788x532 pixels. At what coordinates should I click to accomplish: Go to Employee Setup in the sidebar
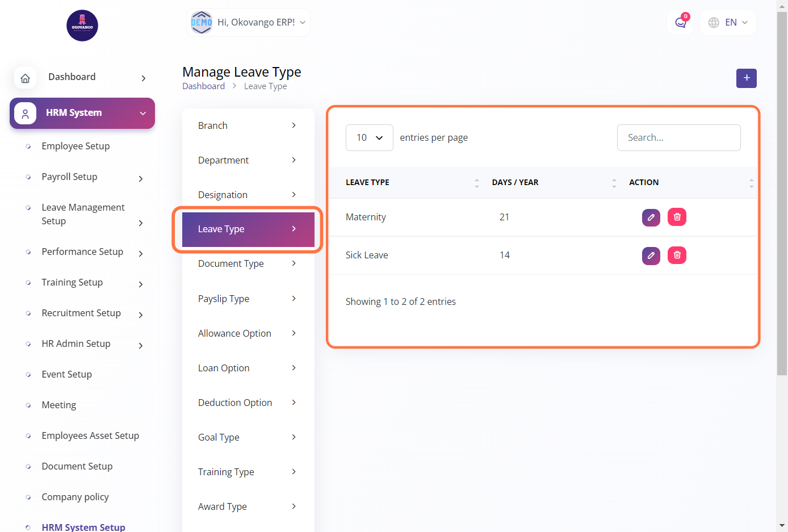pyautogui.click(x=76, y=146)
